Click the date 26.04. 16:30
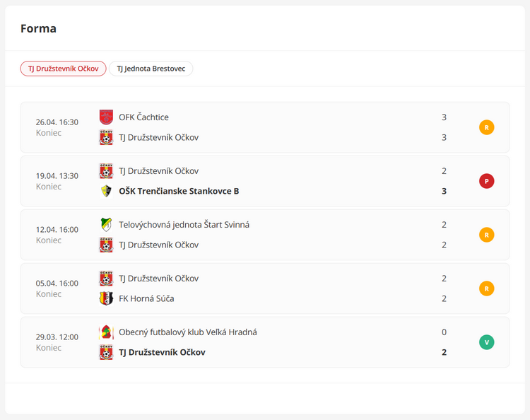 [x=57, y=122]
